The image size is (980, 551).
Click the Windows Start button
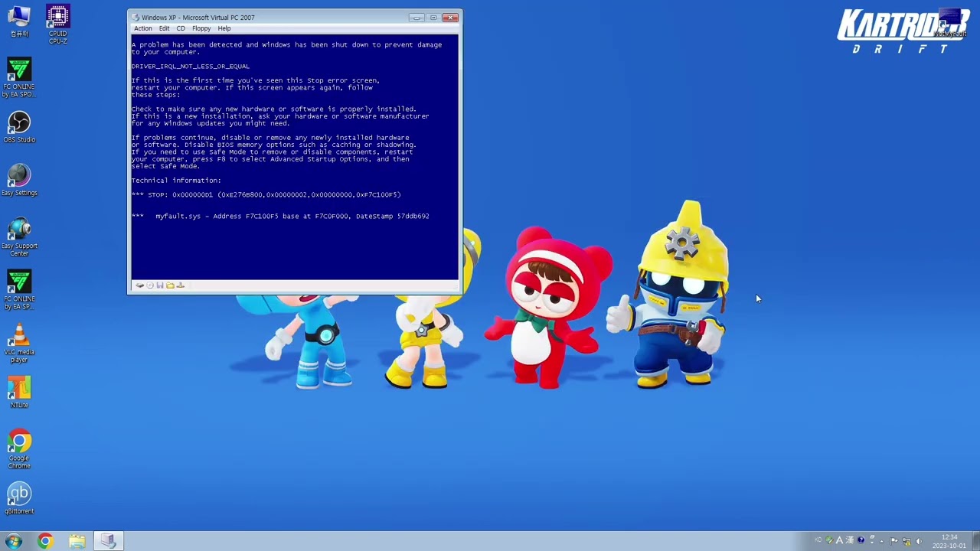click(14, 541)
